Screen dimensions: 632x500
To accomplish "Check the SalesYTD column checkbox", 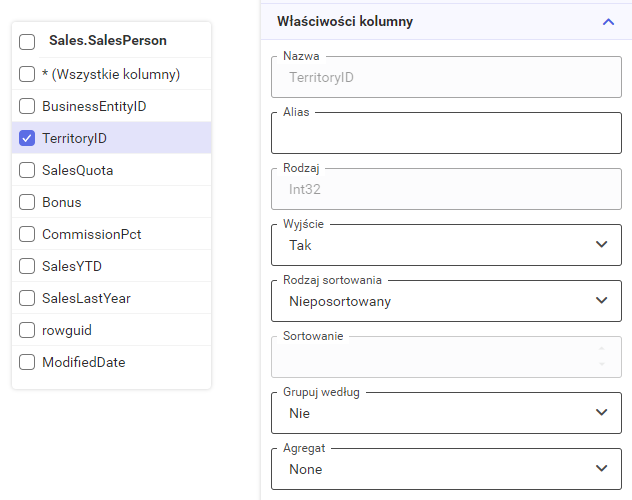I will (x=27, y=266).
